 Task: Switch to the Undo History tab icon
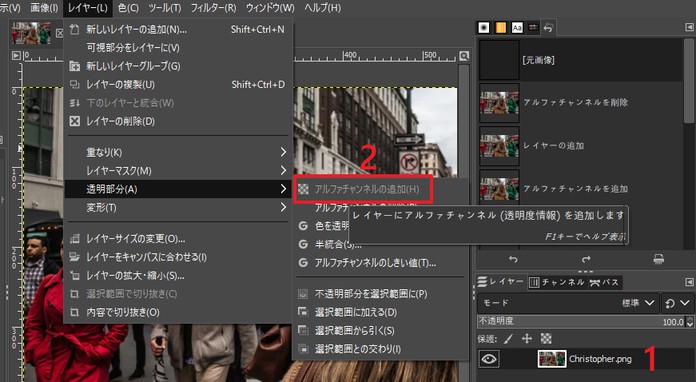(549, 28)
